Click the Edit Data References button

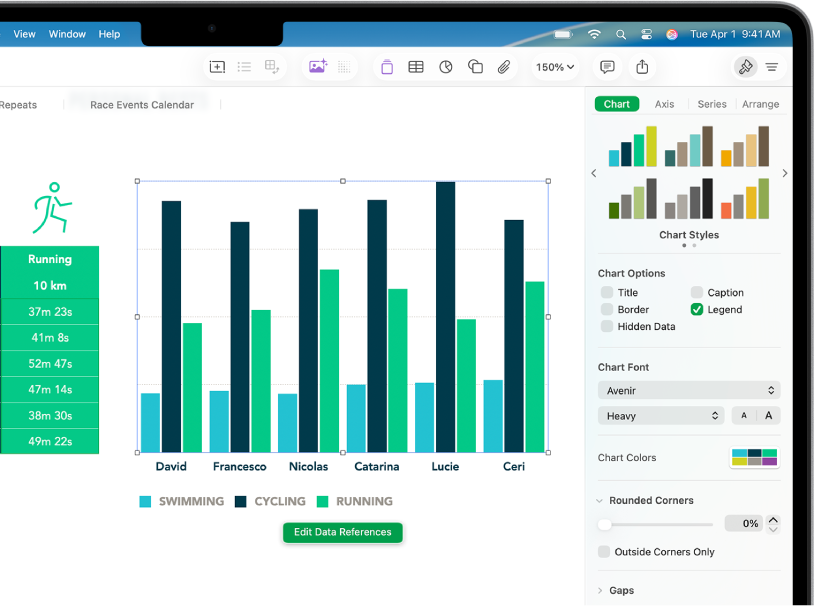coord(342,533)
